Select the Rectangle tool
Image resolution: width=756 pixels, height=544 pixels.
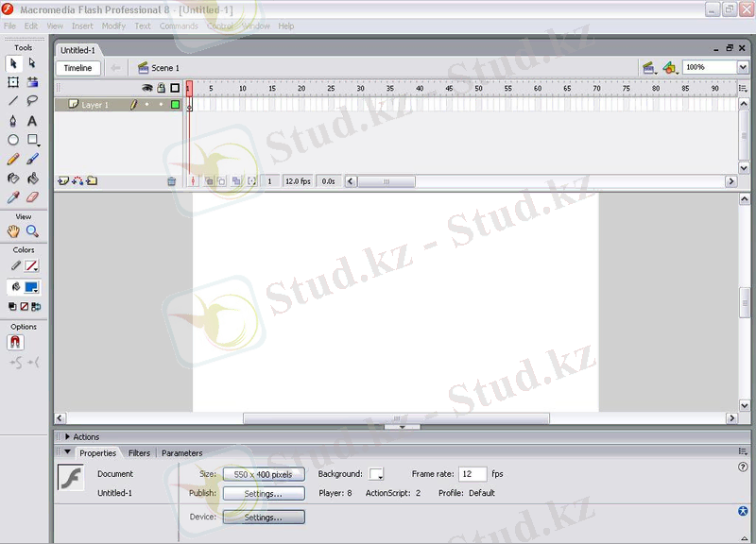pos(32,140)
